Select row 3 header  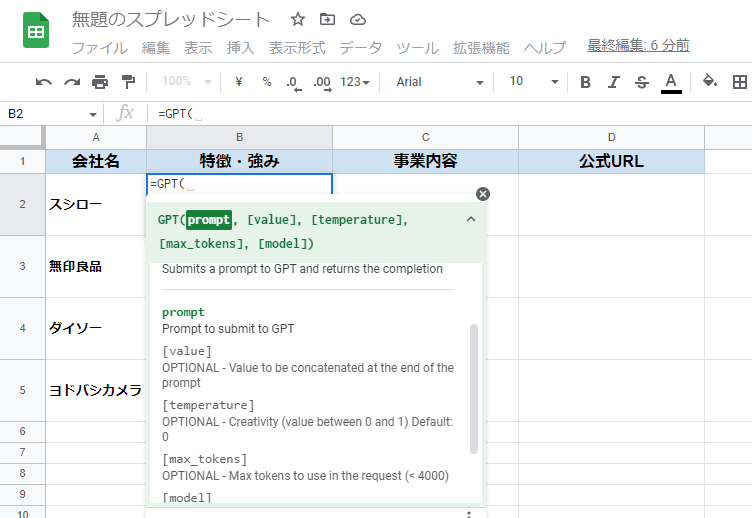click(23, 266)
